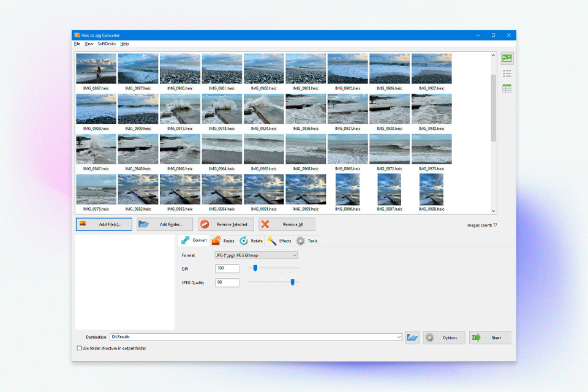The width and height of the screenshot is (588, 392).
Task: Select thumbnail IMG_0949.heic
Action: (x=180, y=149)
